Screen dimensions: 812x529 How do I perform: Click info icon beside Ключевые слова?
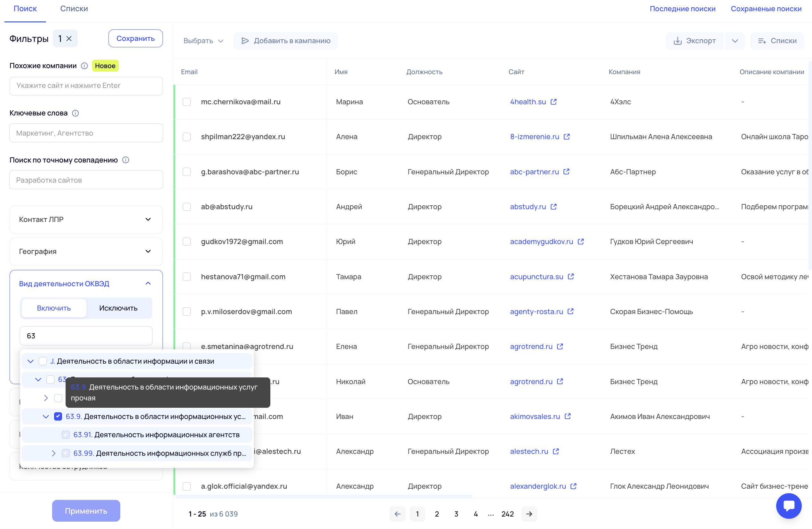(76, 113)
